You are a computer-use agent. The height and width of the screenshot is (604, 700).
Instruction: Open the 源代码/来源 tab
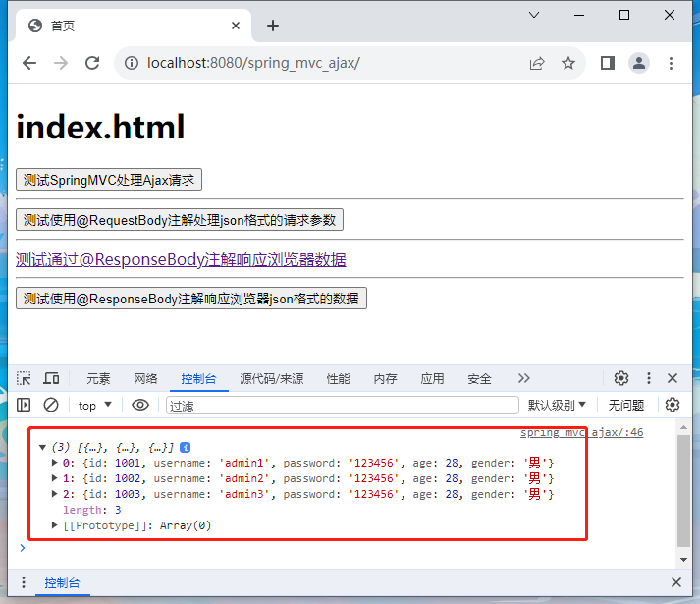point(271,379)
